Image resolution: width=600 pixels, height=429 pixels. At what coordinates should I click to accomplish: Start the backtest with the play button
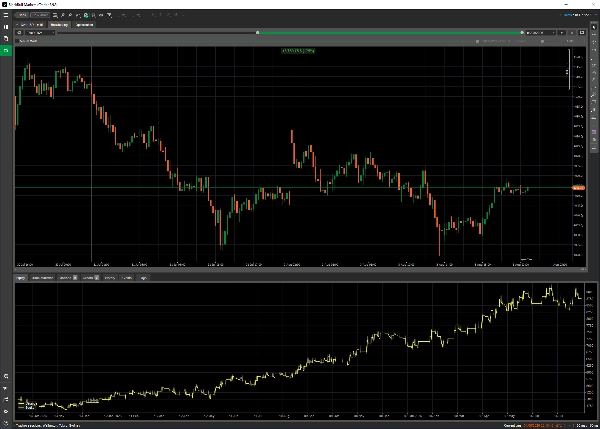point(562,33)
